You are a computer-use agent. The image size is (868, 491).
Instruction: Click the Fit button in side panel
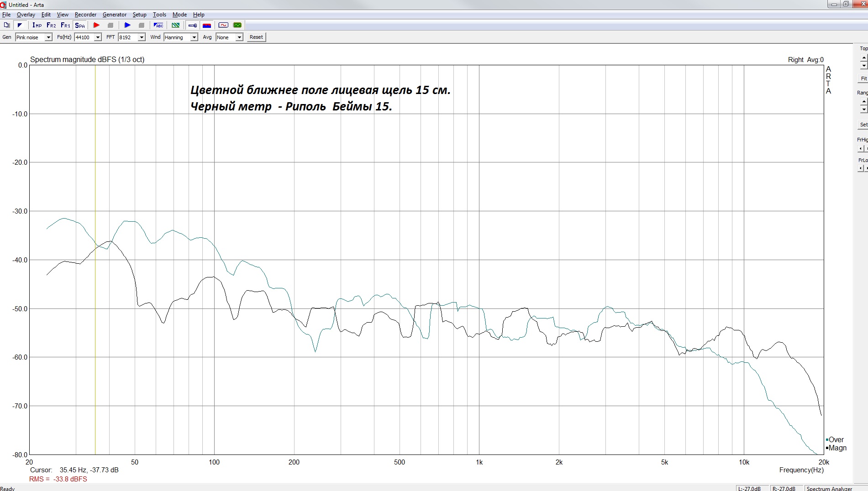tap(863, 78)
